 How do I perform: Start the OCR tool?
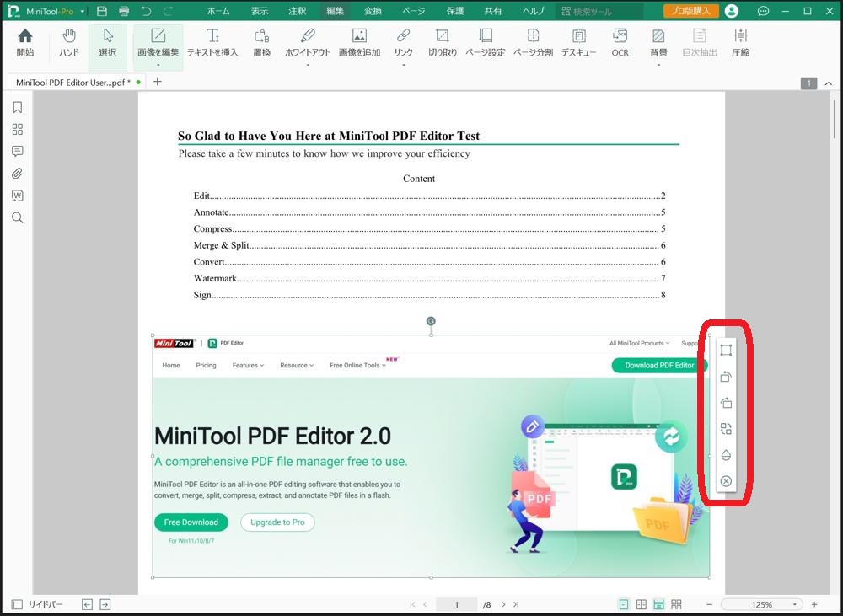[x=620, y=43]
